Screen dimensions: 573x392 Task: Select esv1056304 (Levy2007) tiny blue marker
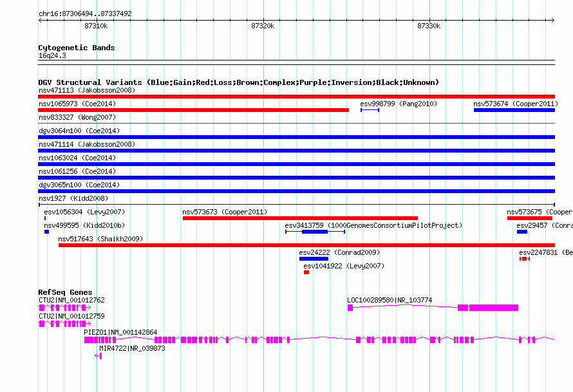click(45, 218)
